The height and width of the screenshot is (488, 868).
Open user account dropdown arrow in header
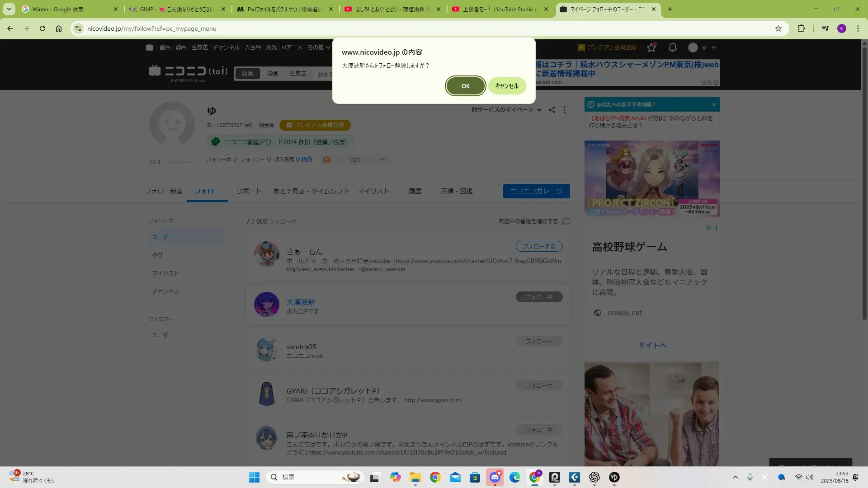(x=714, y=47)
